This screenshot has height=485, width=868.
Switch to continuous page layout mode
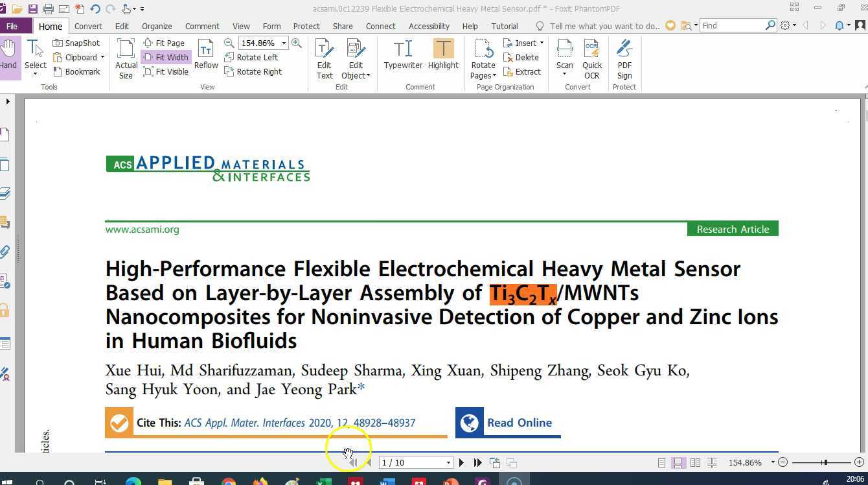tap(678, 462)
